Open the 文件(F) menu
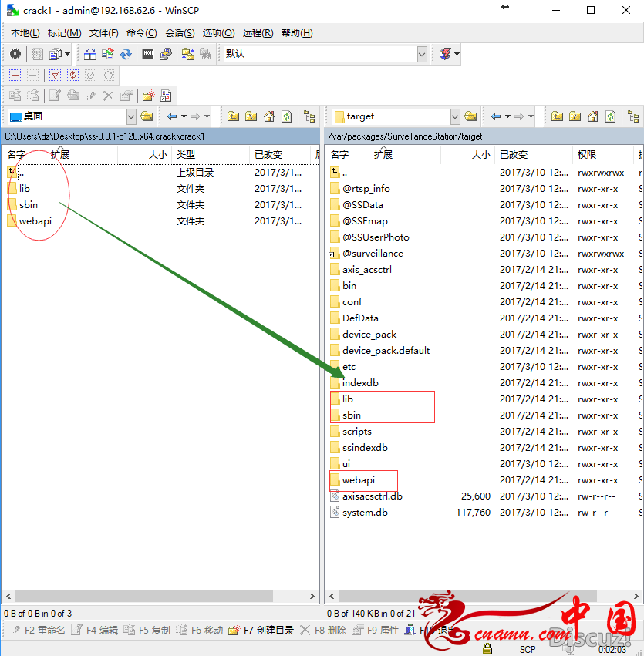644x656 pixels. 103,33
